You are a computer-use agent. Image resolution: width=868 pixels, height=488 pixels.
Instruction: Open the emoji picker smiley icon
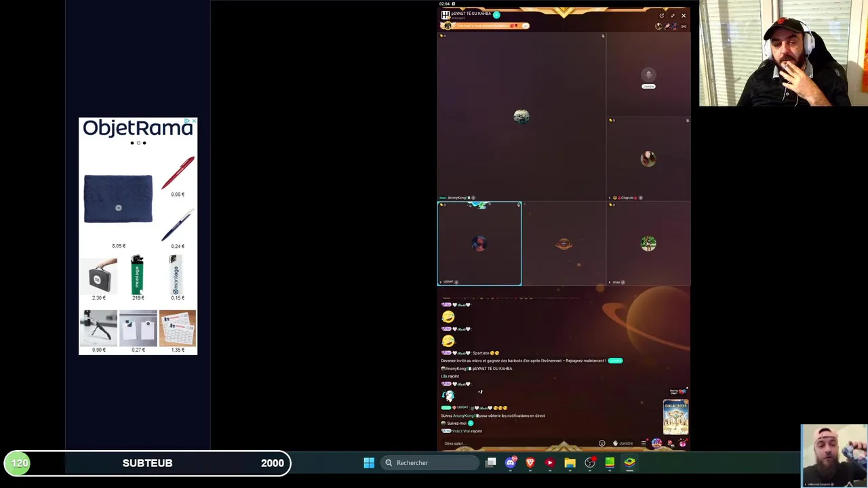(601, 443)
